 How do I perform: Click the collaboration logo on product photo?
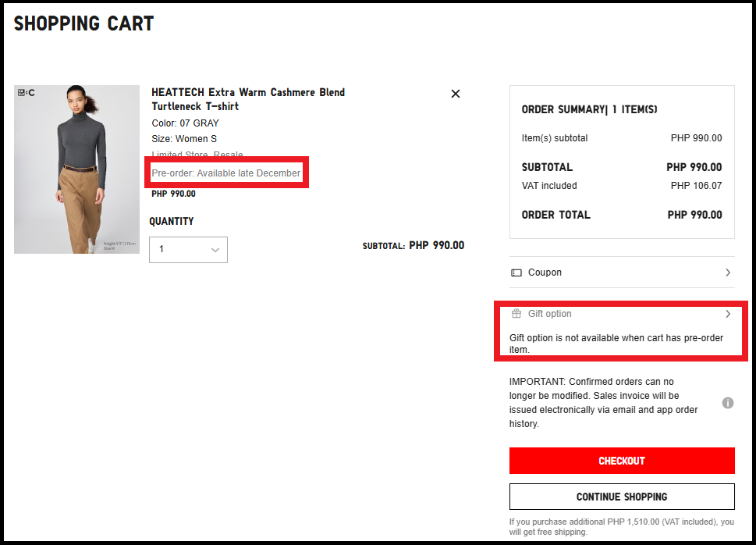[26, 94]
